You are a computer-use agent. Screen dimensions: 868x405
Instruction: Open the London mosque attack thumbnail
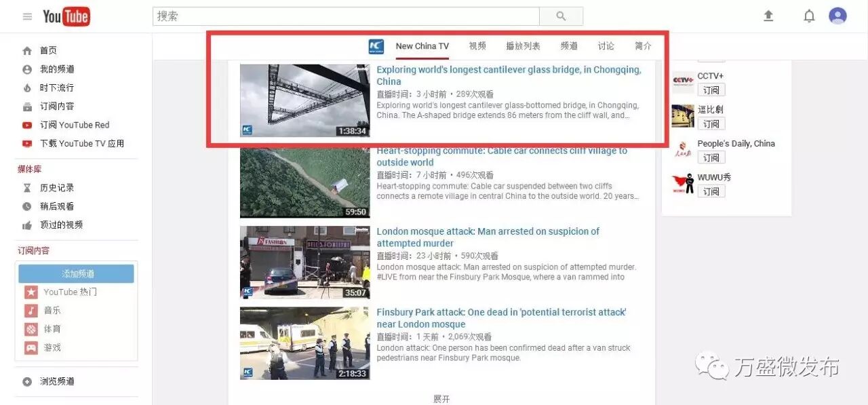click(305, 263)
